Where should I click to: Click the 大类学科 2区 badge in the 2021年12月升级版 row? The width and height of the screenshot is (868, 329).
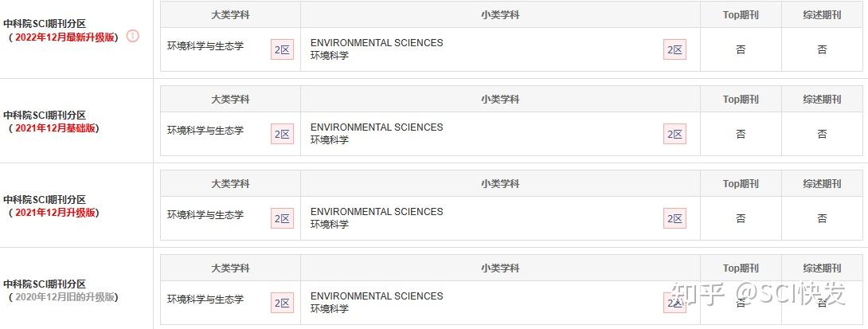(x=282, y=218)
